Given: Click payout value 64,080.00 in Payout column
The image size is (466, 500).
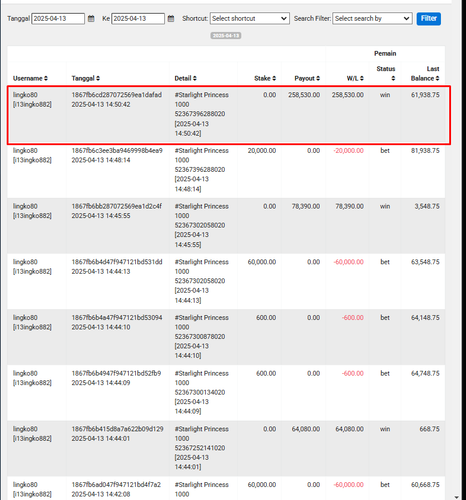Looking at the screenshot, I should point(306,429).
